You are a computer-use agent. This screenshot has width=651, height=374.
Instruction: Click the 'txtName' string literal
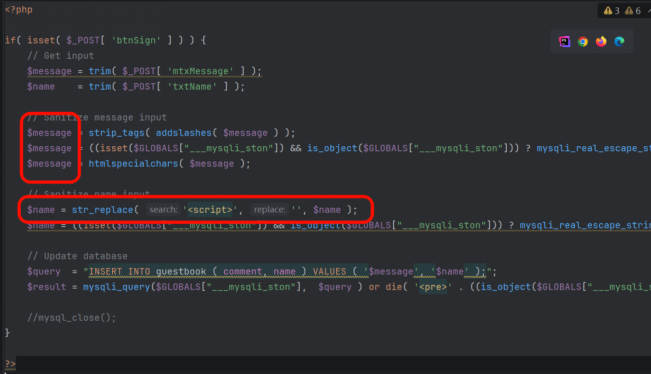(x=192, y=86)
